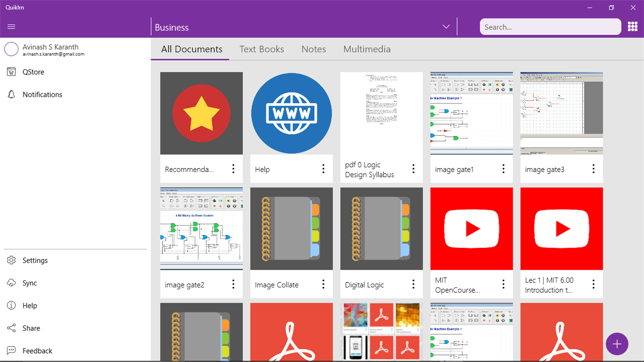Viewport: 644px width, 362px height.
Task: Open three-dot menu for image gate2
Action: pos(233,284)
